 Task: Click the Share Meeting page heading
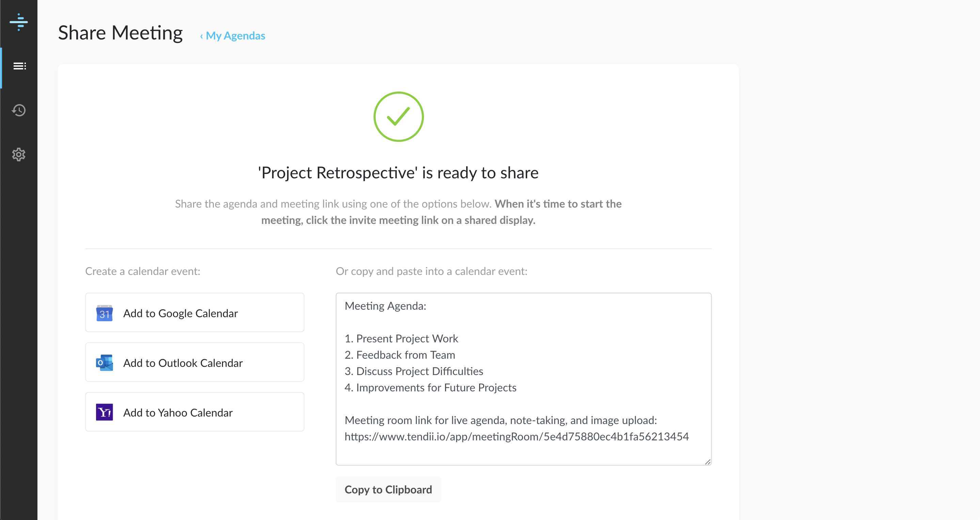pyautogui.click(x=120, y=33)
